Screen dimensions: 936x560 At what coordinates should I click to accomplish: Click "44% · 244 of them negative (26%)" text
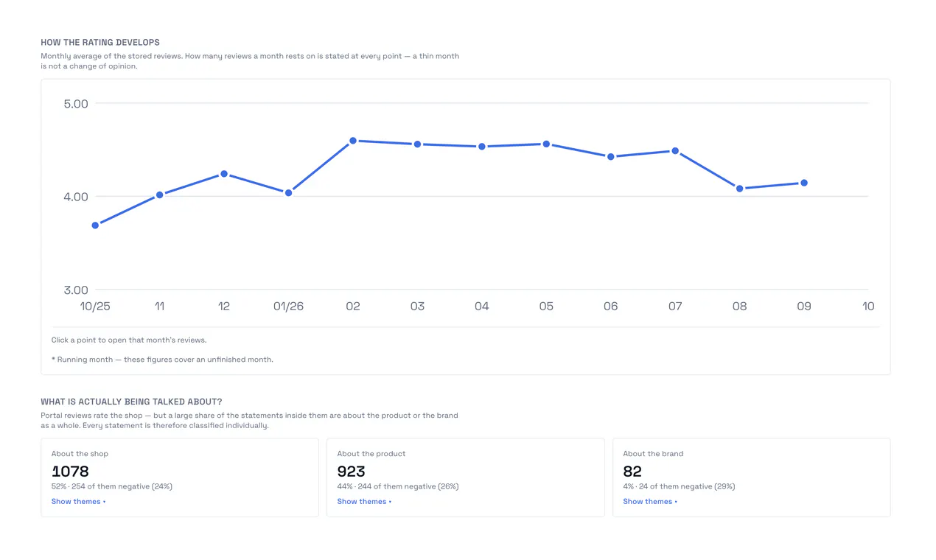(398, 486)
